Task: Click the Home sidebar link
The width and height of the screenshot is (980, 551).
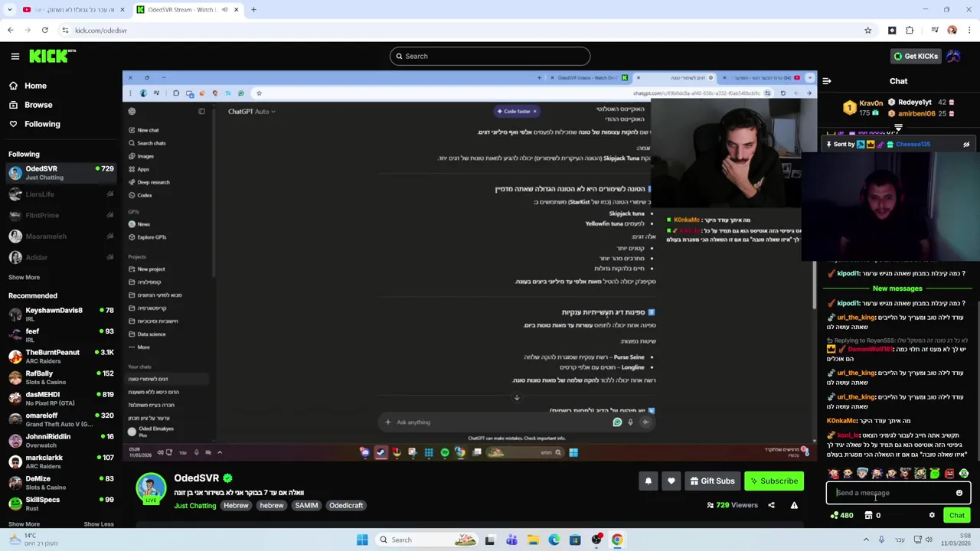Action: pos(34,86)
